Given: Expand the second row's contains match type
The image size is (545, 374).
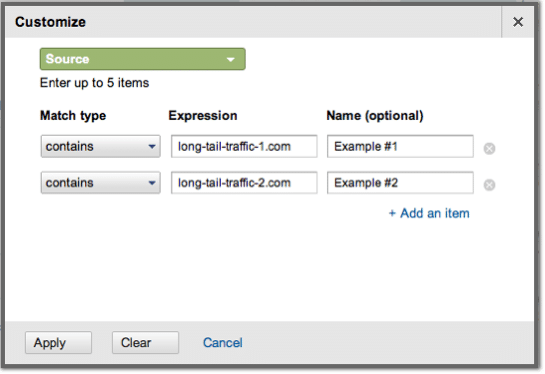Looking at the screenshot, I should coord(100,182).
